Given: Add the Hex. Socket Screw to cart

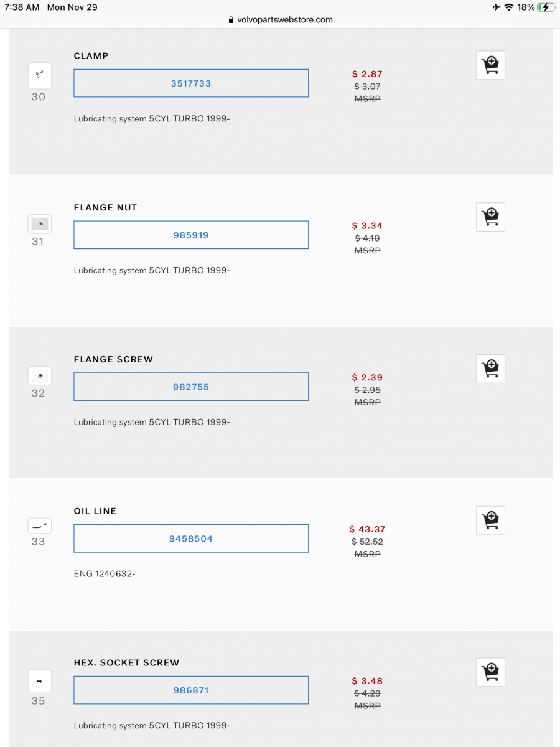Looking at the screenshot, I should click(490, 673).
